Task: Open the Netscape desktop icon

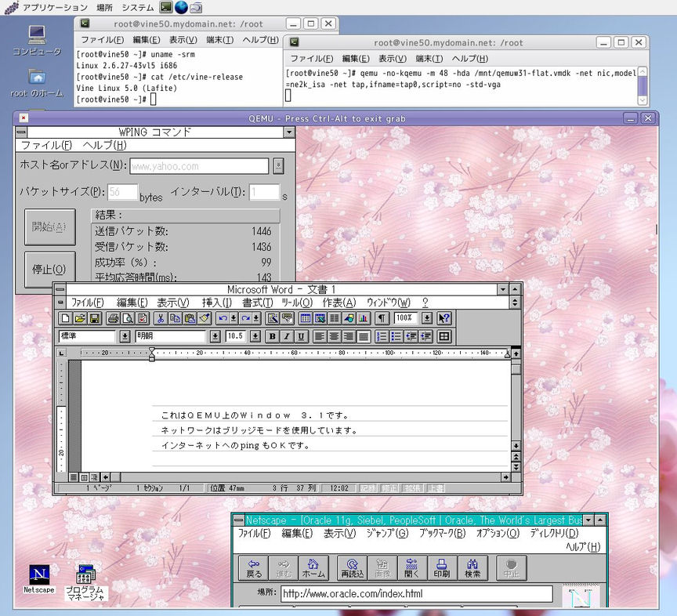Action: pyautogui.click(x=39, y=579)
